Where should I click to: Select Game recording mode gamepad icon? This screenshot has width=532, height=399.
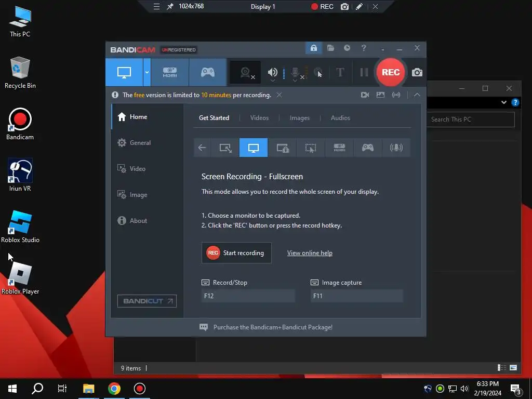pos(208,72)
